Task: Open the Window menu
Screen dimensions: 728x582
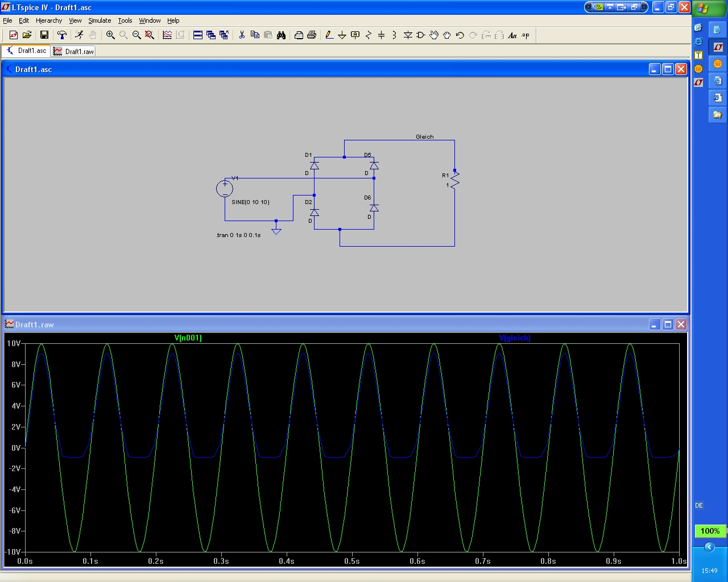Action: click(150, 20)
